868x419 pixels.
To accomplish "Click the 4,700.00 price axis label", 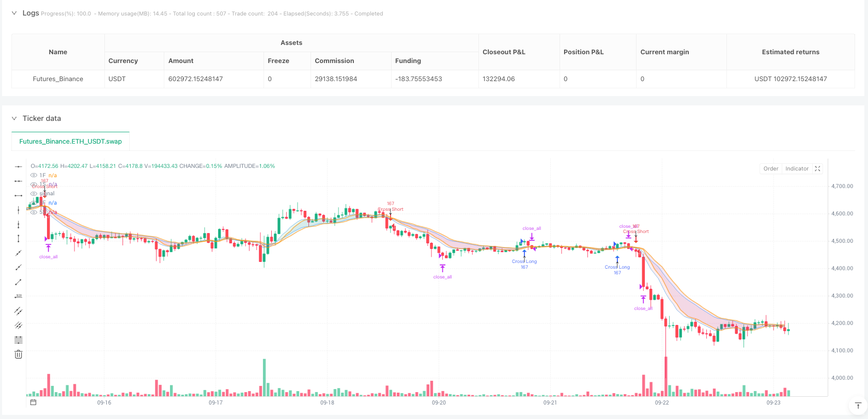I will (842, 186).
